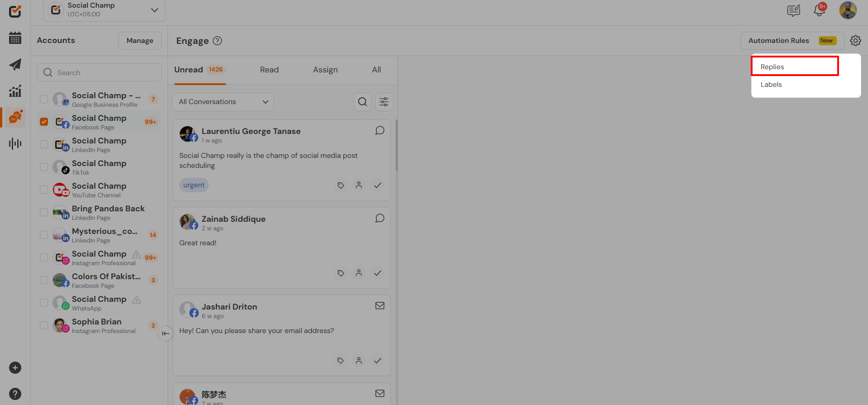Open Zainab Siddique 'Great read!' comment
The width and height of the screenshot is (868, 405).
[x=198, y=243]
